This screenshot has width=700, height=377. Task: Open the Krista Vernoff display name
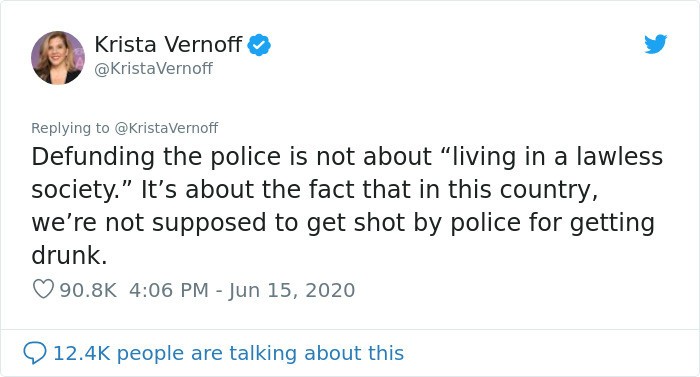[168, 44]
